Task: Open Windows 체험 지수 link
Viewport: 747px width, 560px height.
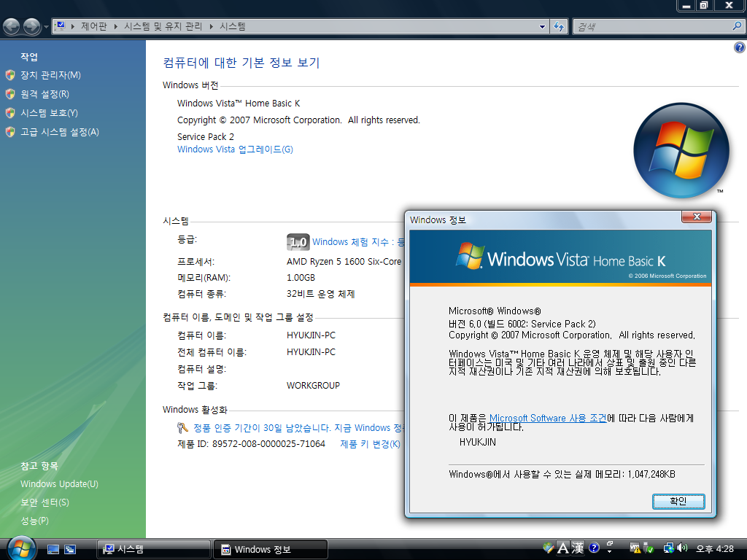Action: point(357,242)
